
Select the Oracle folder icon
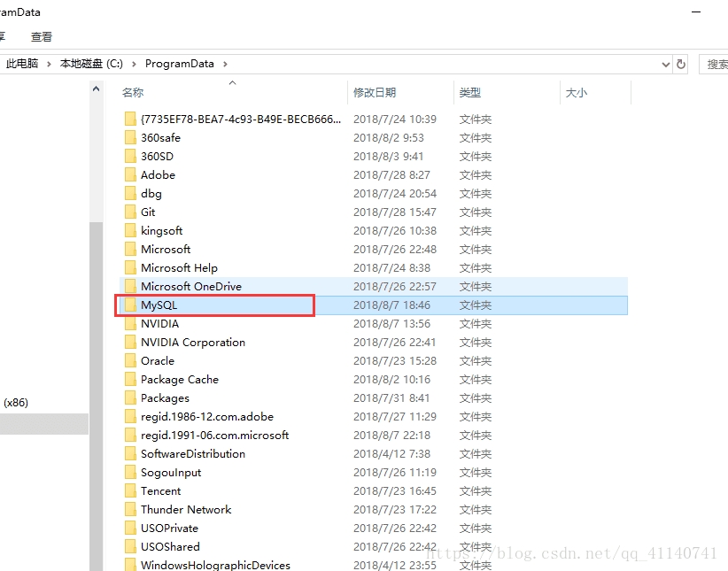pyautogui.click(x=130, y=361)
